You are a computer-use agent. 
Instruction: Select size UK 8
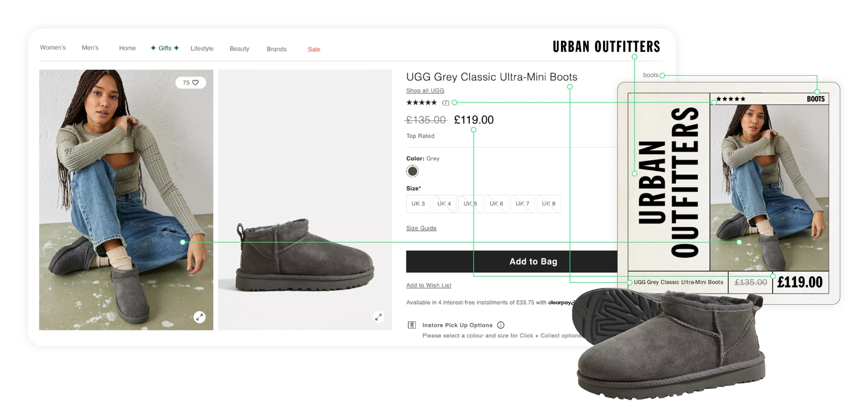pyautogui.click(x=548, y=204)
